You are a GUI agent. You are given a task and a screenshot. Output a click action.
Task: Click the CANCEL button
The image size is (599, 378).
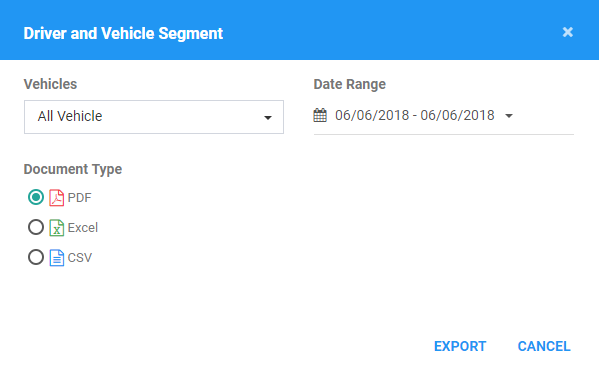click(544, 346)
